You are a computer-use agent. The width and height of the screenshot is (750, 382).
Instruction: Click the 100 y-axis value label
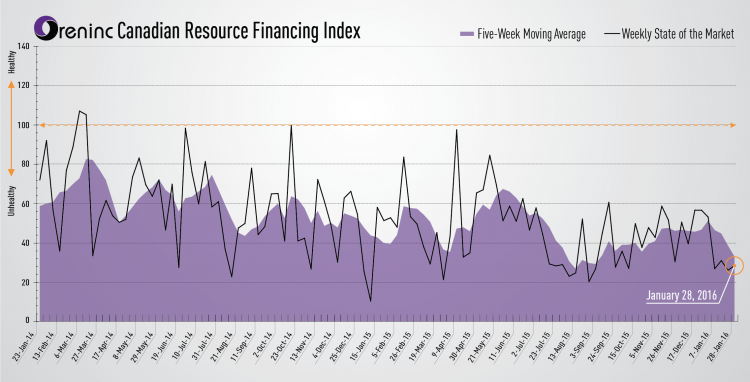[23, 125]
